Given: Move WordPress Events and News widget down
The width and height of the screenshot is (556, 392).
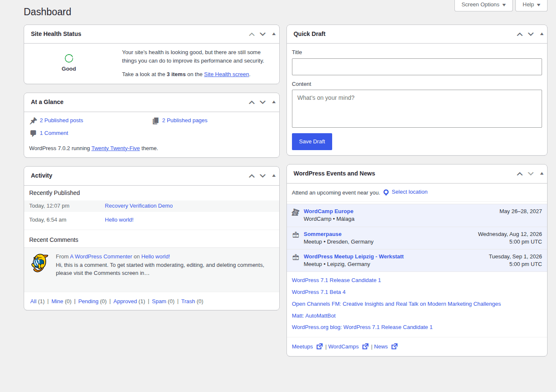Looking at the screenshot, I should pos(531,174).
